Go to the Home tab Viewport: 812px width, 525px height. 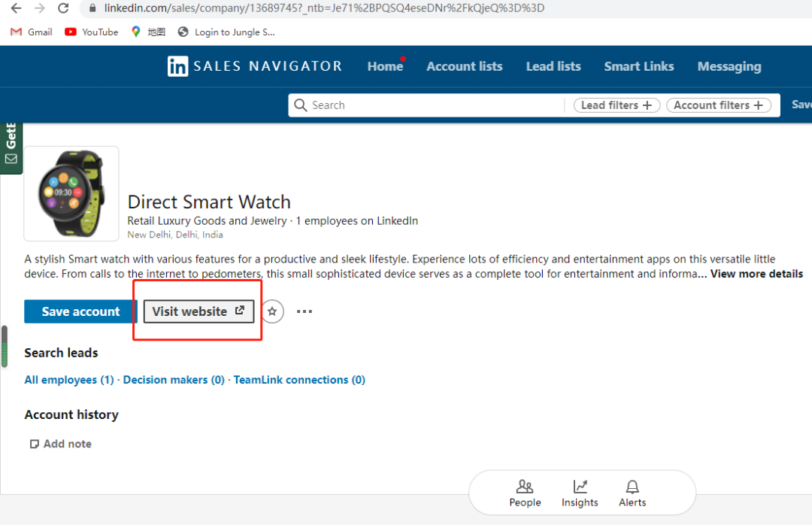pyautogui.click(x=385, y=66)
